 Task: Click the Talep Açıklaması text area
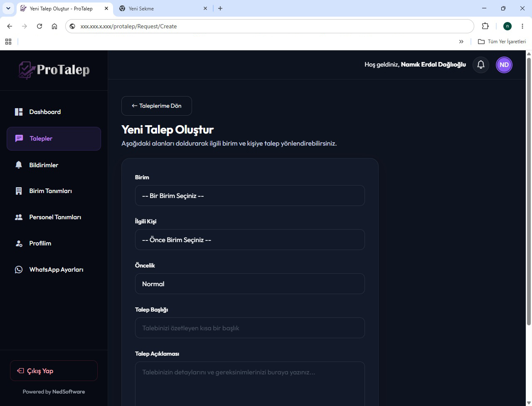(250, 384)
